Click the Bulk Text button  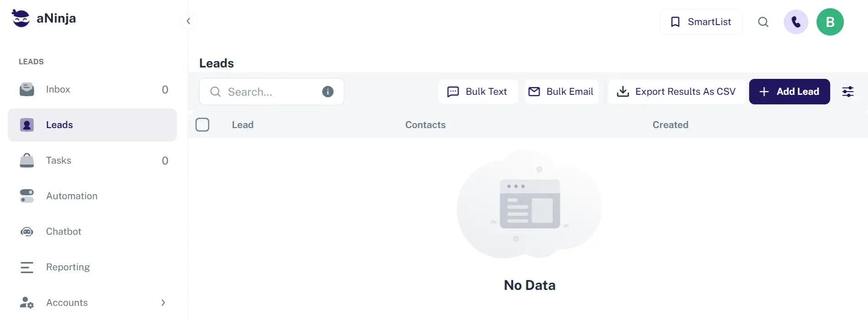point(478,92)
